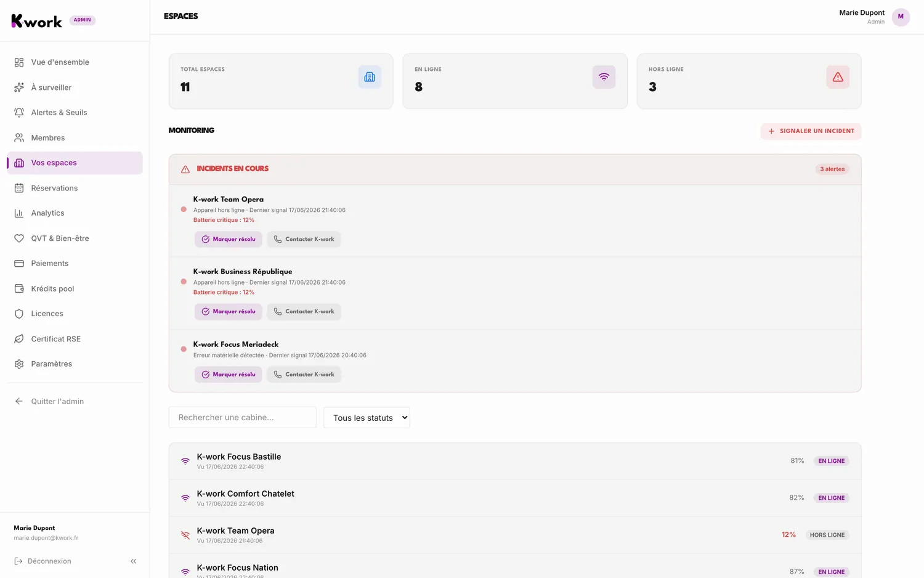Click the Vos espaces building icon

click(x=19, y=163)
